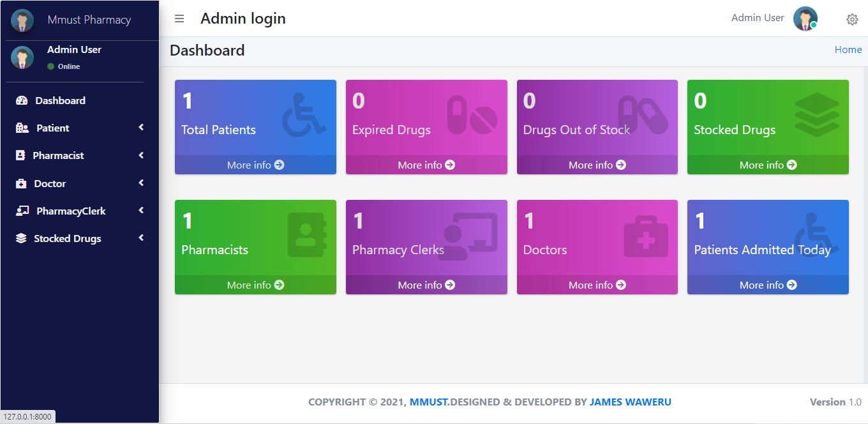Click the Mmust Pharmacy logo avatar
This screenshot has width=868, height=424.
click(x=22, y=20)
